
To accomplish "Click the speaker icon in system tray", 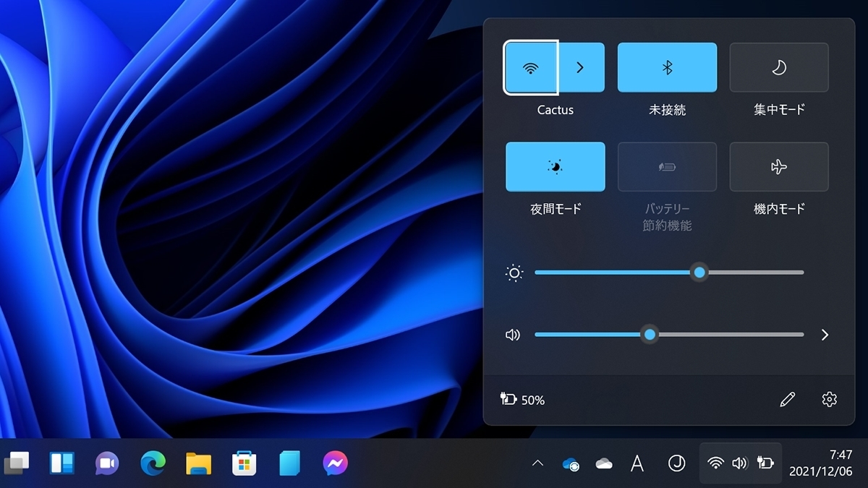I will click(739, 463).
